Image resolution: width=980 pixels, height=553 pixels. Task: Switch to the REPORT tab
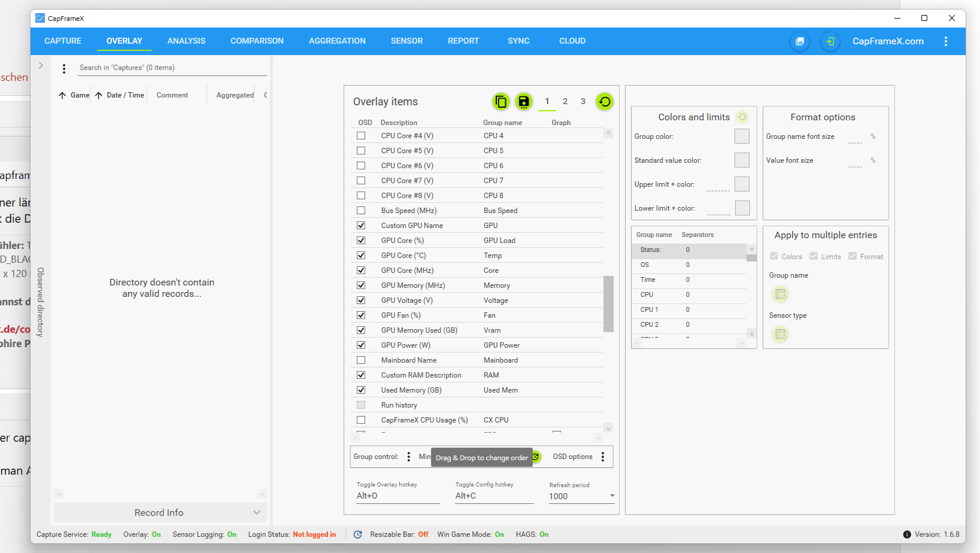coord(463,41)
